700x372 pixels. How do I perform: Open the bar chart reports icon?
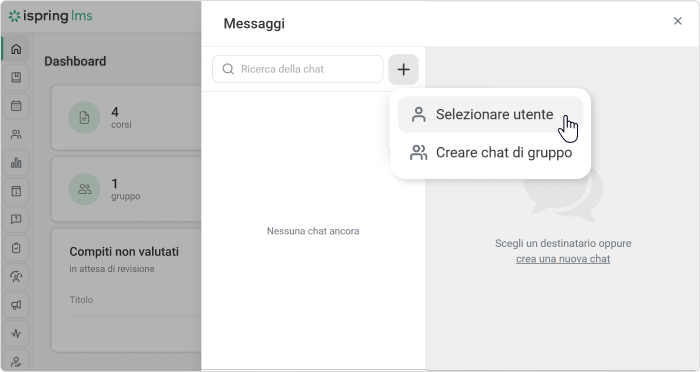(16, 163)
